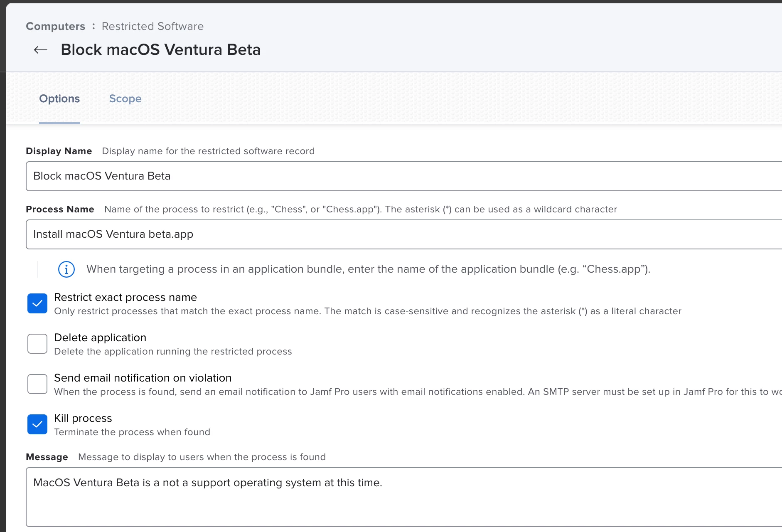The height and width of the screenshot is (532, 782).
Task: Click the bold "Message" field label
Action: point(47,457)
